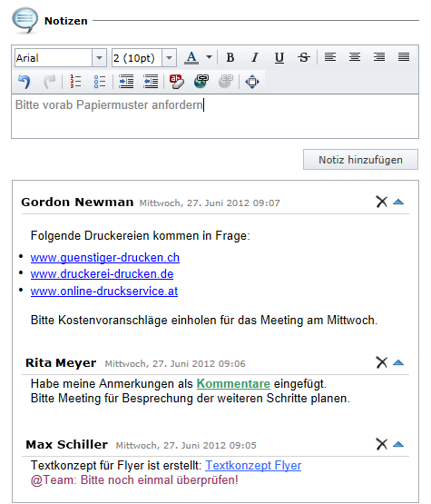Delete Gordon Newman's note
431x504 pixels.
tap(381, 202)
